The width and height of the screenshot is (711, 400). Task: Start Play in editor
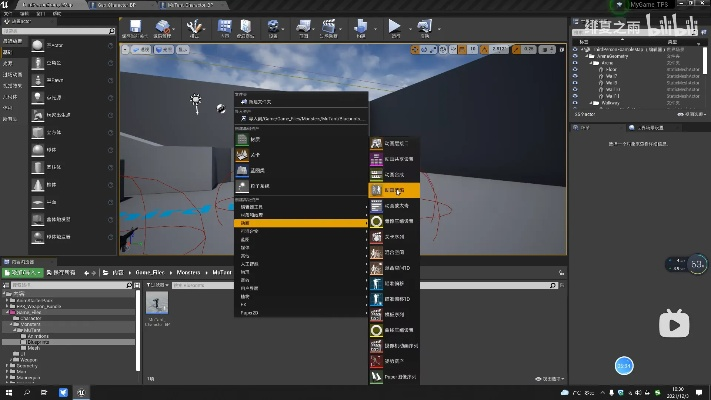point(394,27)
